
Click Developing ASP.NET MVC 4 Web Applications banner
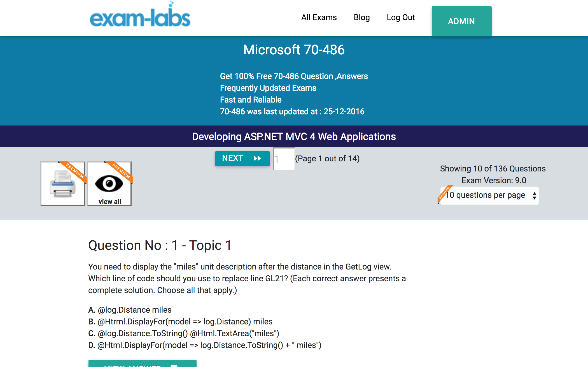point(294,137)
